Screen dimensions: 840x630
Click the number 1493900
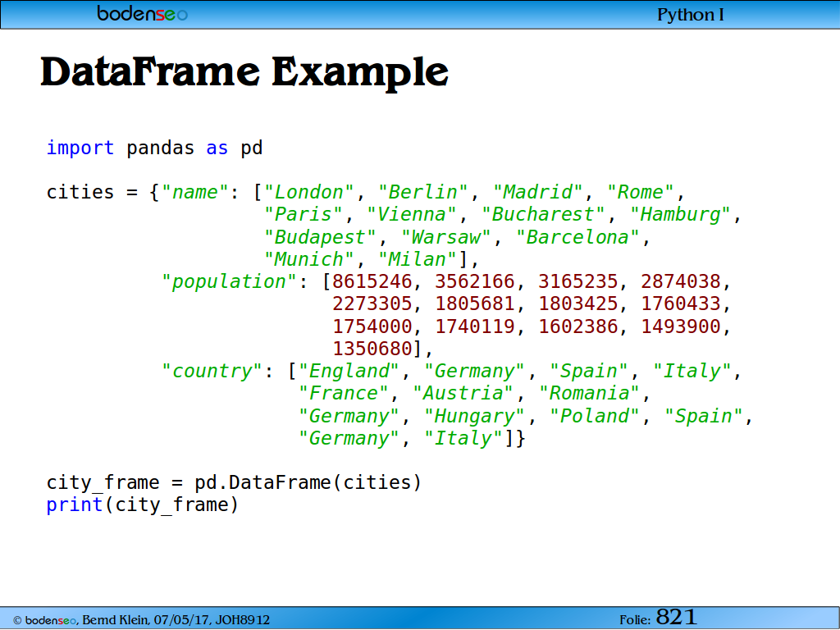tap(681, 326)
